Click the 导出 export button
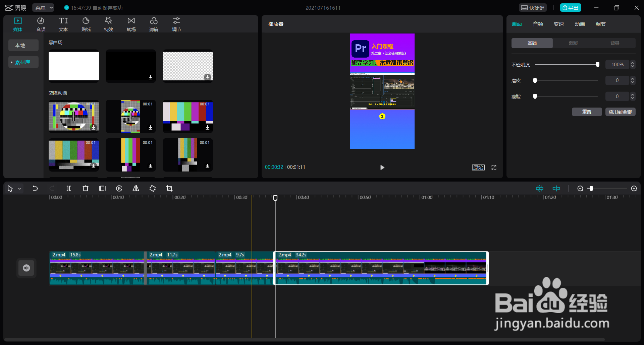Viewport: 644px width, 345px height. pyautogui.click(x=571, y=8)
